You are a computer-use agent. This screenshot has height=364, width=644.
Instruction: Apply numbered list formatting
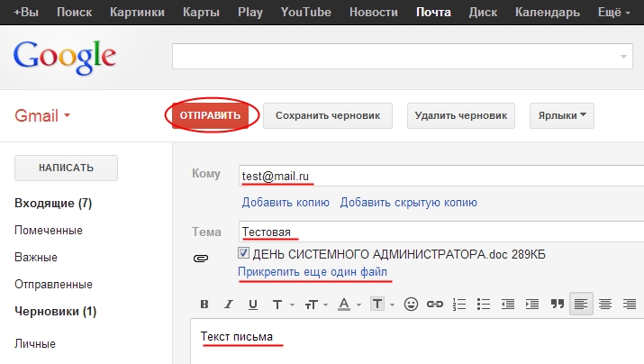459,304
